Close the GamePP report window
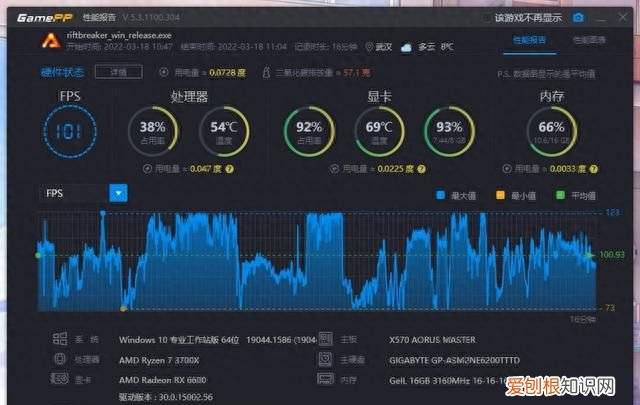 622,17
